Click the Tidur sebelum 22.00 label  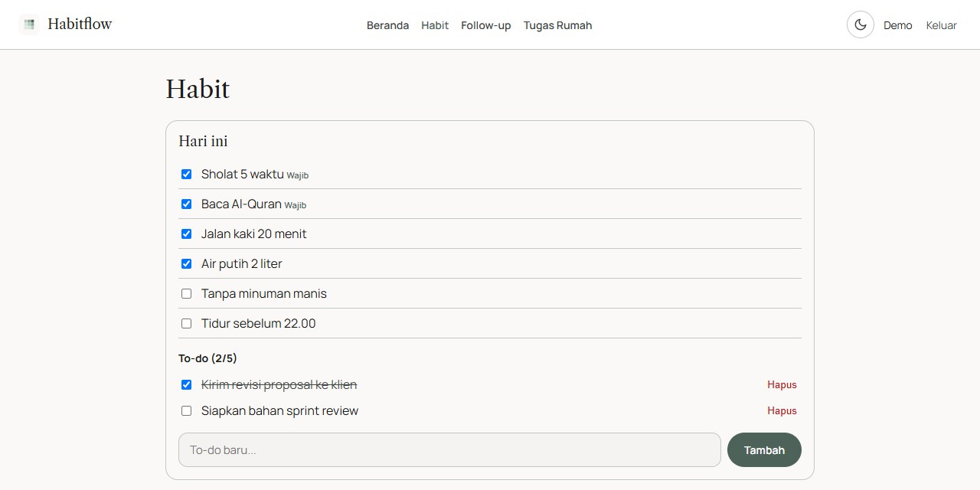(x=259, y=324)
